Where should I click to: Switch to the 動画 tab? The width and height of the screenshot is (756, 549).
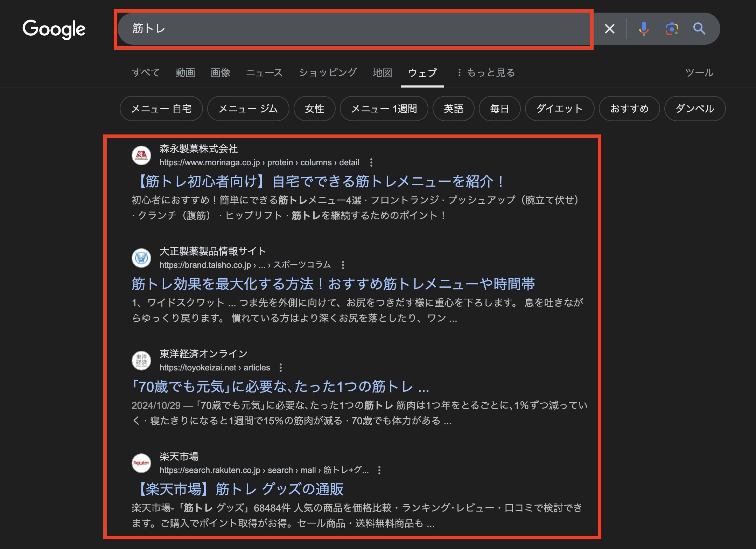(x=185, y=72)
